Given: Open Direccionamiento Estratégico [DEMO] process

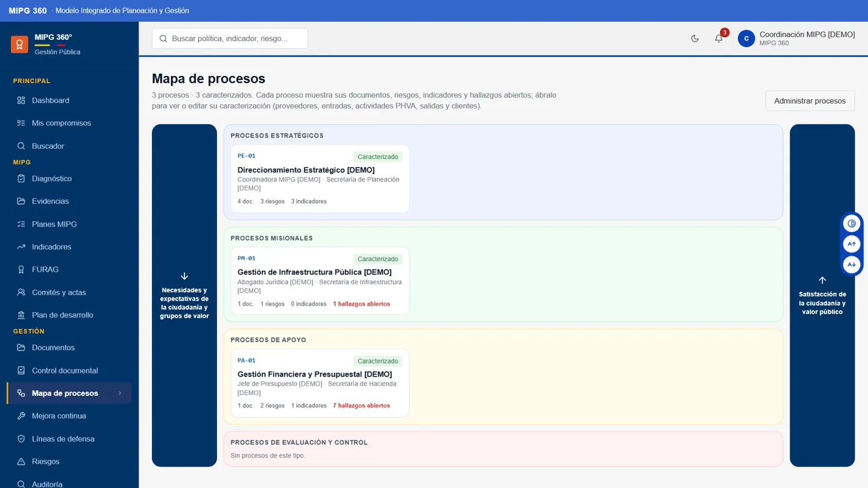Looking at the screenshot, I should pyautogui.click(x=320, y=179).
